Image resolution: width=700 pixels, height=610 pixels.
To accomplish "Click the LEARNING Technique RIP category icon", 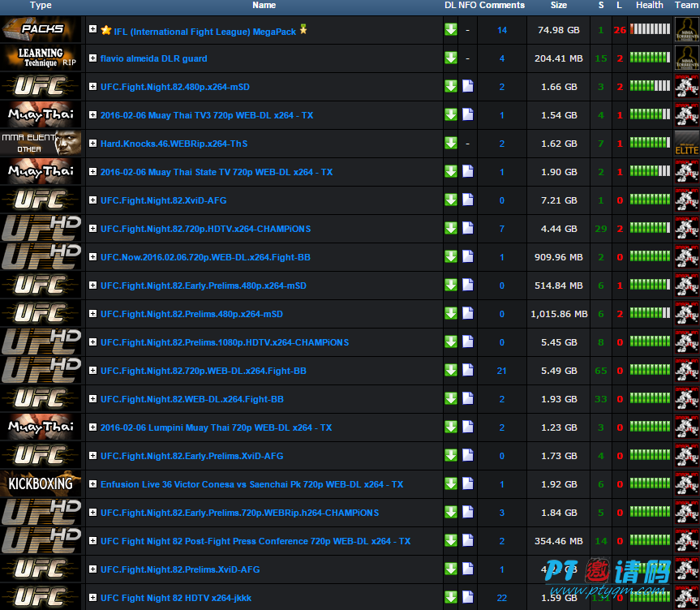I will (41, 58).
